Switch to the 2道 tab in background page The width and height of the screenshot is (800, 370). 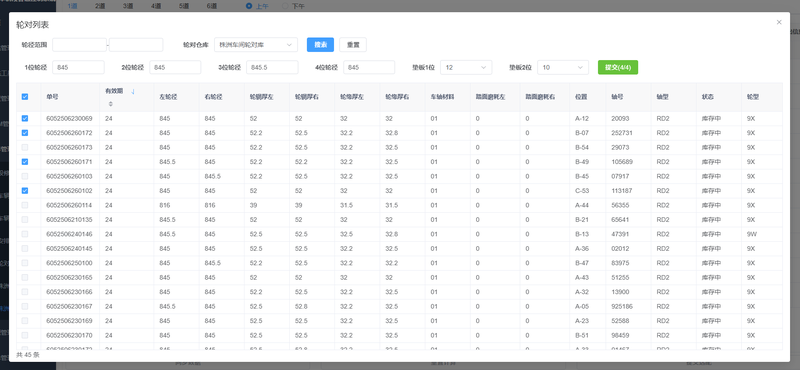pos(100,6)
